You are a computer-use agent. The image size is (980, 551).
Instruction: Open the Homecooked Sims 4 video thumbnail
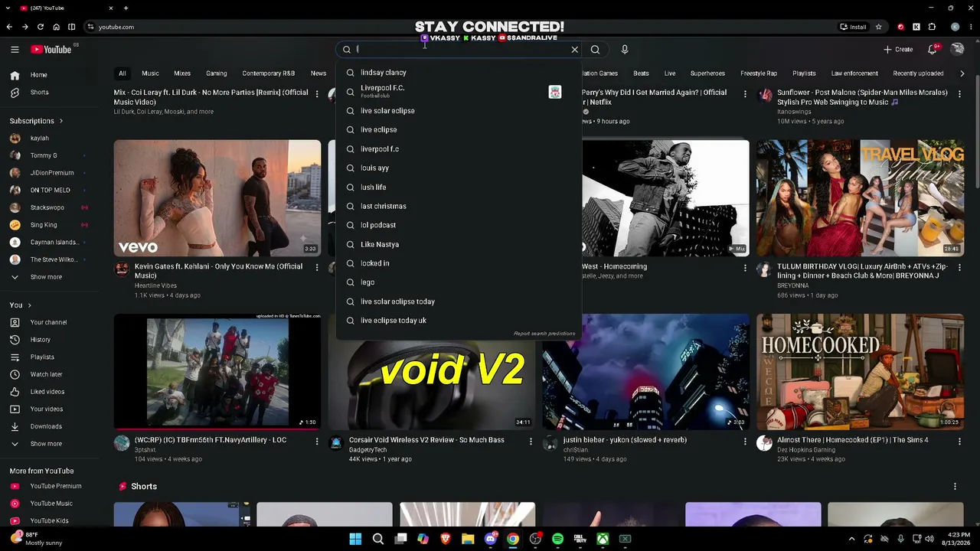pos(860,372)
